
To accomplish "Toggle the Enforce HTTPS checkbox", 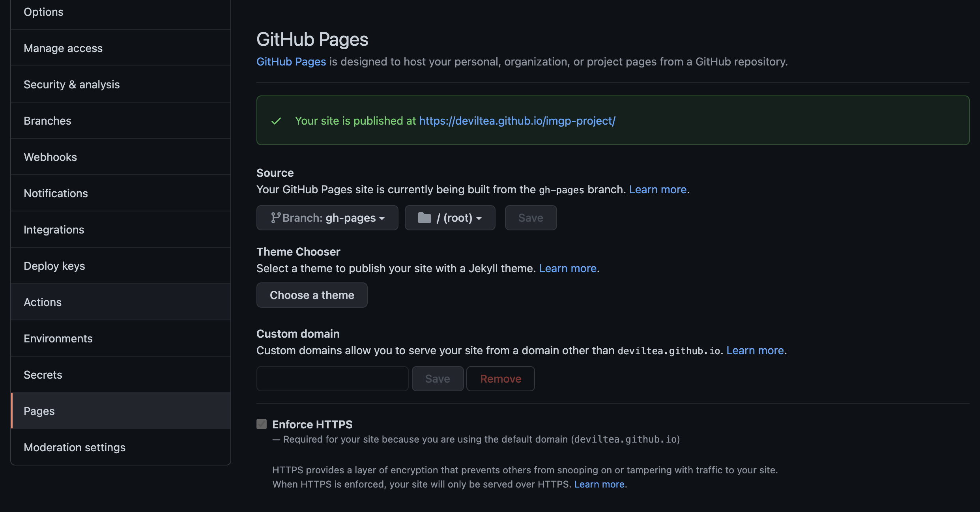I will coord(262,424).
